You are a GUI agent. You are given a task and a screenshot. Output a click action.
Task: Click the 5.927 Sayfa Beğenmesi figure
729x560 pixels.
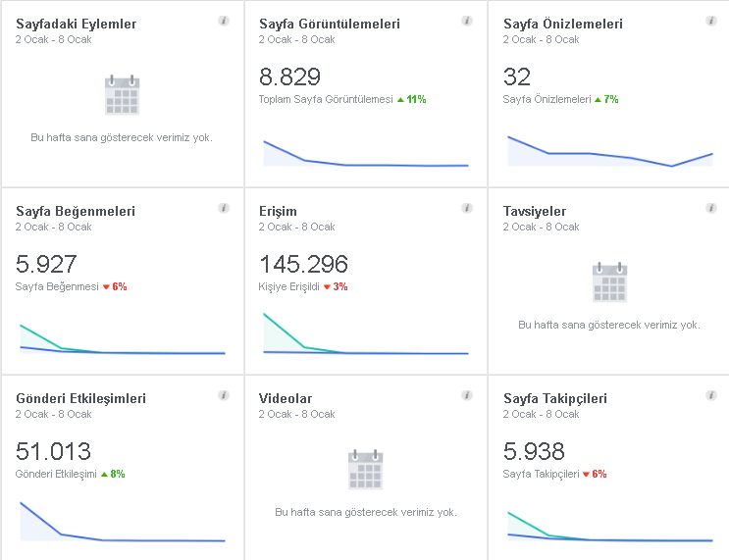(46, 264)
